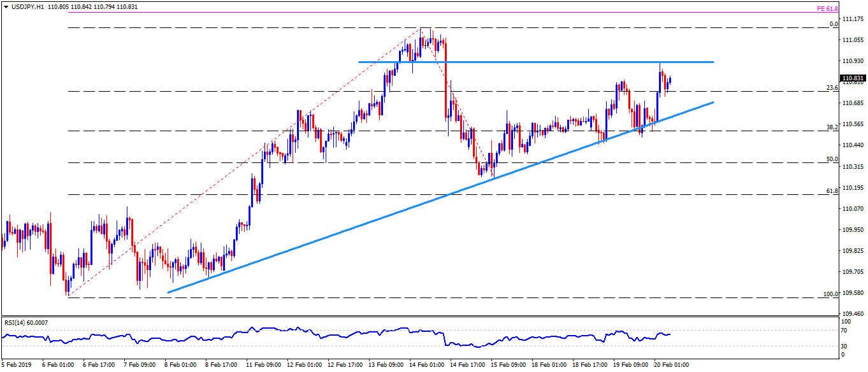Select the USDJPY,H1 chart title text
Image resolution: width=868 pixels, height=372 pixels.
pyautogui.click(x=27, y=6)
